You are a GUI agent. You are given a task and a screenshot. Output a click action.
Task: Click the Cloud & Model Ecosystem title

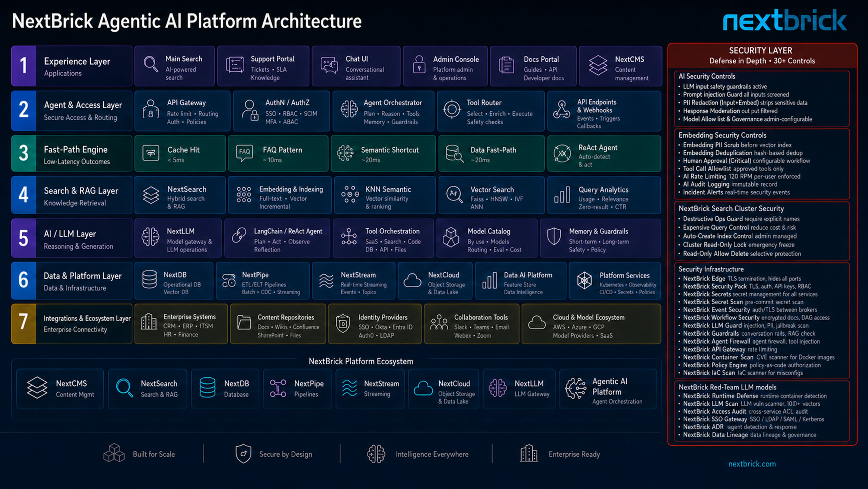[588, 317]
